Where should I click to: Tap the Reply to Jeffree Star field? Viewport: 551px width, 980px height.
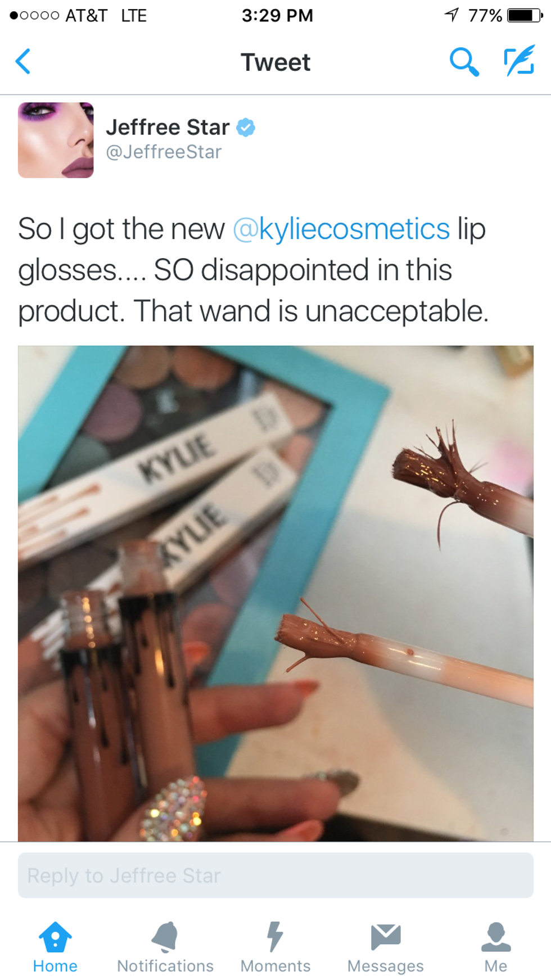[275, 875]
